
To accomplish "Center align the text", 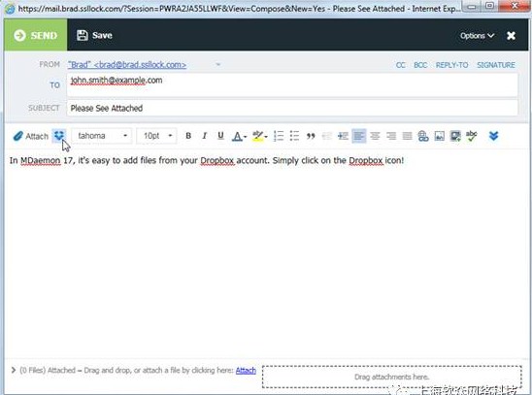I will click(x=375, y=136).
